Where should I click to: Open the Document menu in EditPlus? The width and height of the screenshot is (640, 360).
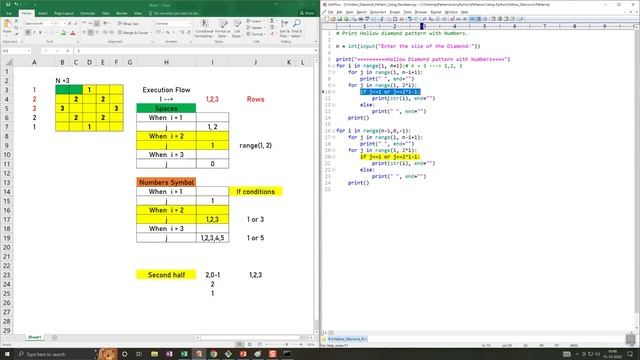pos(378,12)
